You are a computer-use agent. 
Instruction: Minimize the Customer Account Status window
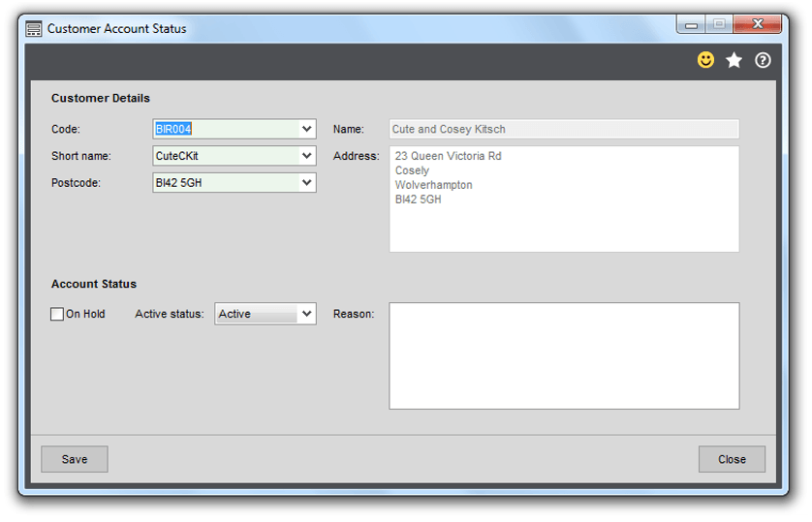pyautogui.click(x=691, y=25)
